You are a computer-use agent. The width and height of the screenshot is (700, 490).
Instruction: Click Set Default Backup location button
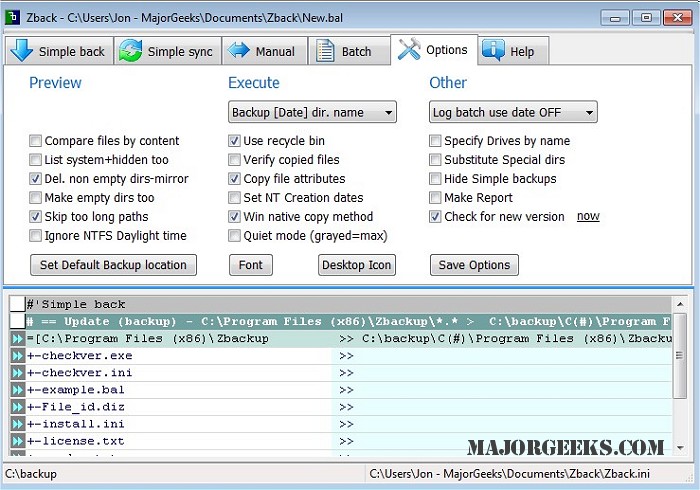(x=113, y=265)
